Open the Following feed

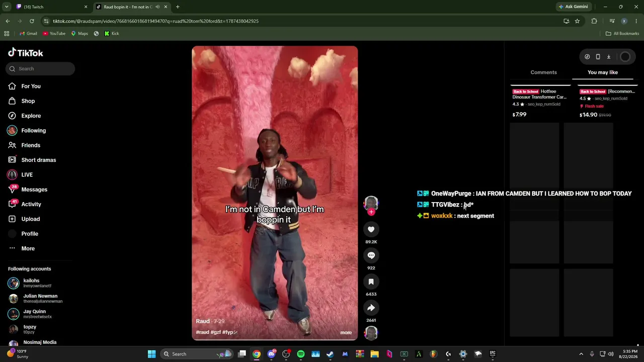click(33, 130)
